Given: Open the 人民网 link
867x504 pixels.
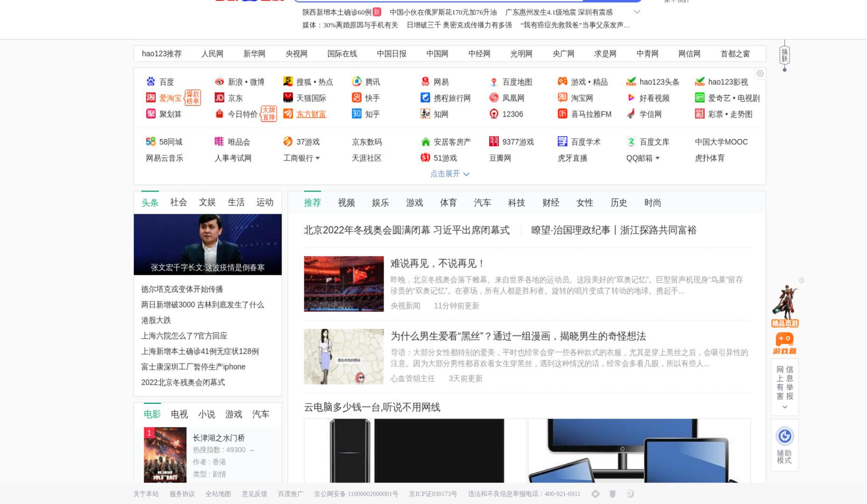Looking at the screenshot, I should coord(212,54).
